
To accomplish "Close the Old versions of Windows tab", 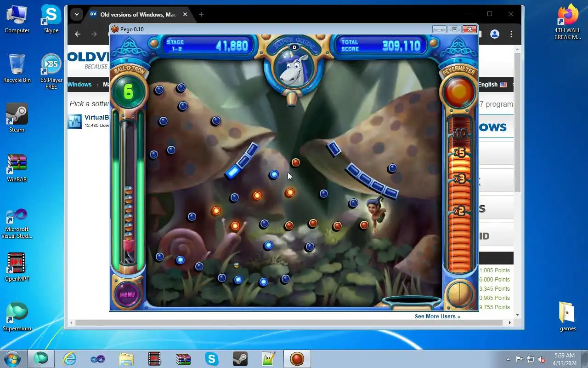I will pyautogui.click(x=185, y=14).
